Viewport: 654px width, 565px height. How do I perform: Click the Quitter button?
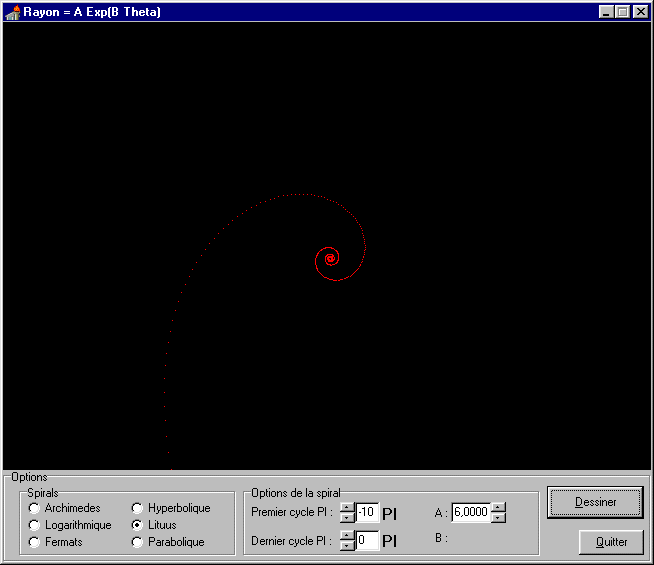611,542
